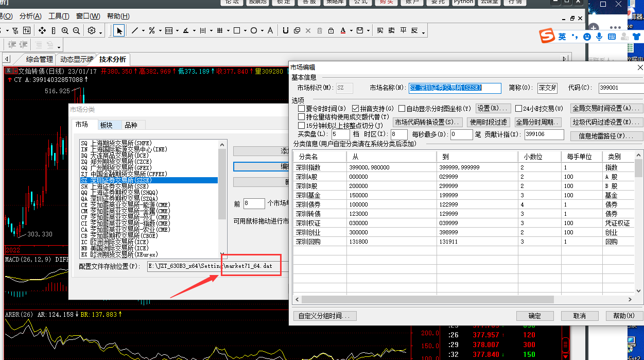
Task: Click the lock drawings icon
Action: pyautogui.click(x=331, y=31)
